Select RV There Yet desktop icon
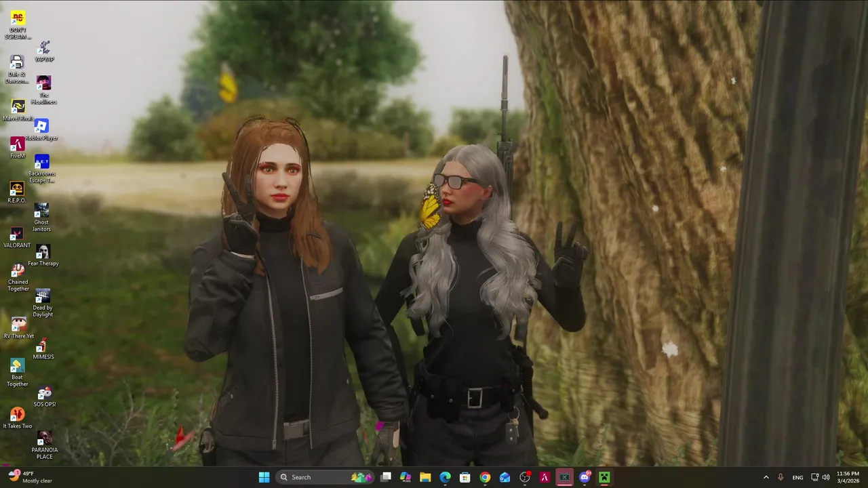Screen dimensions: 868x488 point(18,328)
